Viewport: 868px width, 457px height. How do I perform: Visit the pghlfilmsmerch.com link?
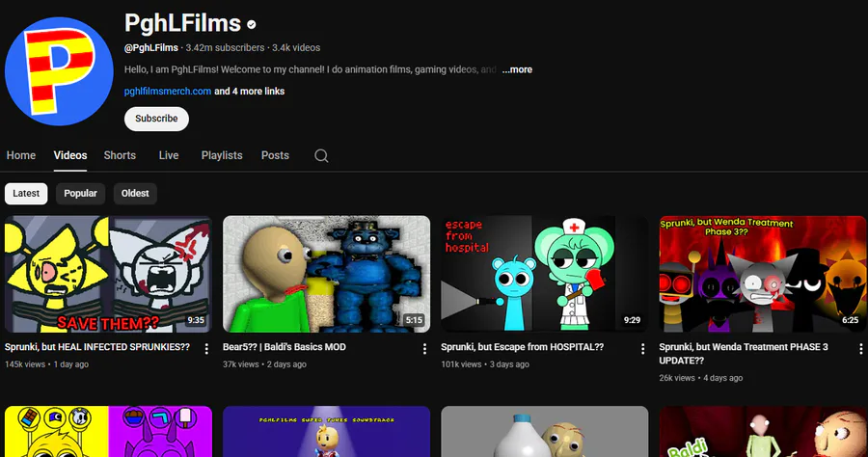click(x=168, y=92)
